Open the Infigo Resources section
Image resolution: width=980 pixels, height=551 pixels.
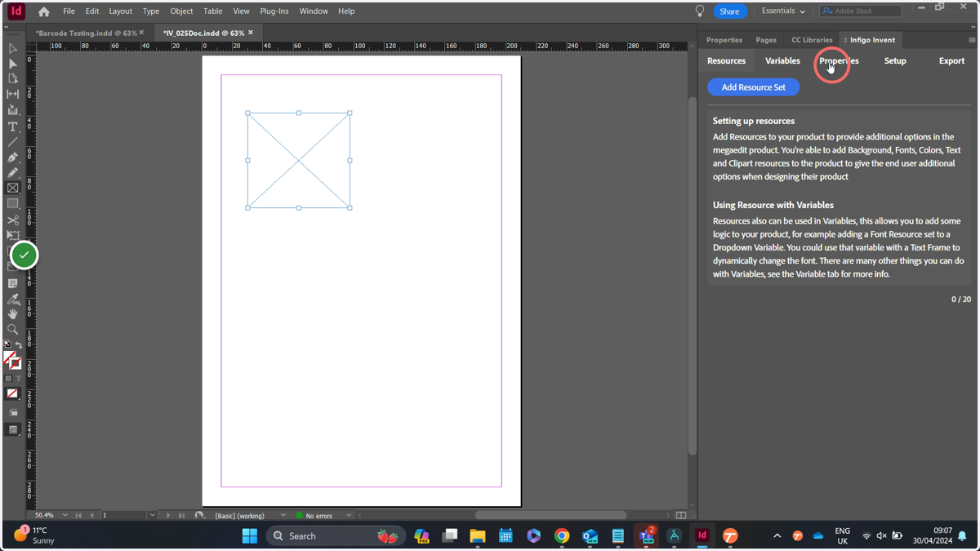pos(726,60)
